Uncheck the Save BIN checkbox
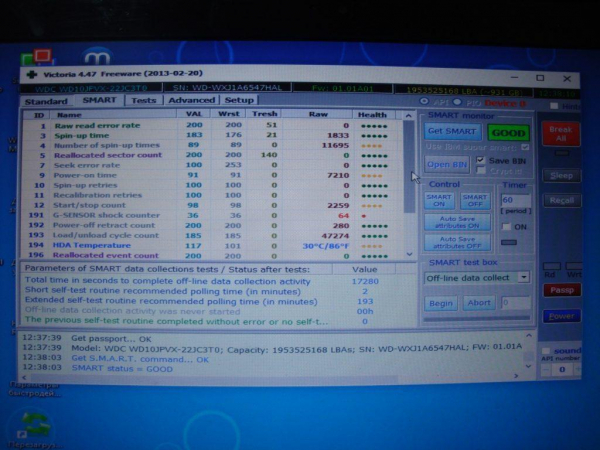 [x=481, y=160]
